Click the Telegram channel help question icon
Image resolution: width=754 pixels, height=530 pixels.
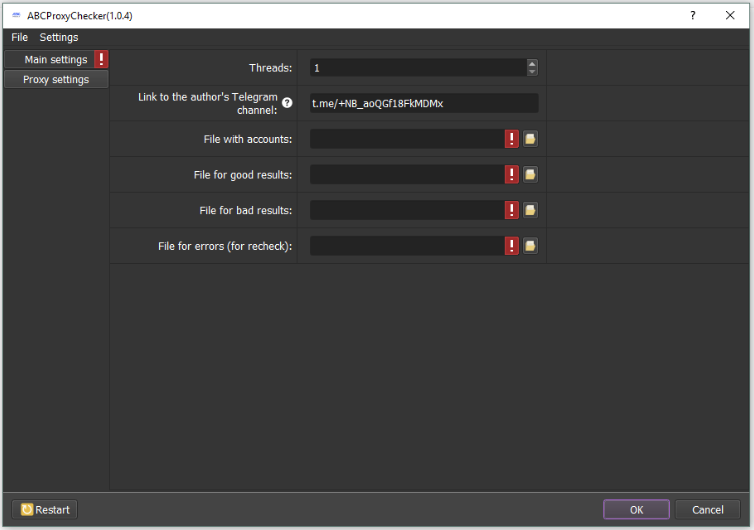pyautogui.click(x=287, y=102)
